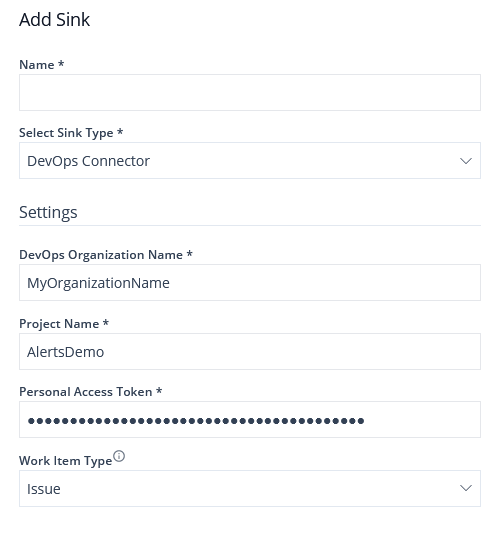Click into the DevOps Organization Name field
This screenshot has height=548, width=501.
click(250, 283)
